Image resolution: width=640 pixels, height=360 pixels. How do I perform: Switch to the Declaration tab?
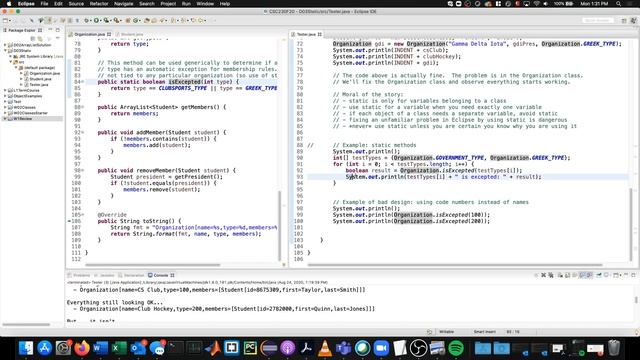tap(131, 275)
